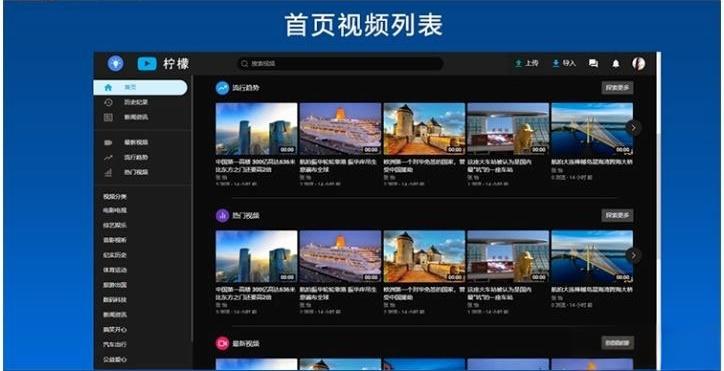Click the video search input field
This screenshot has height=371, width=724.
(340, 64)
